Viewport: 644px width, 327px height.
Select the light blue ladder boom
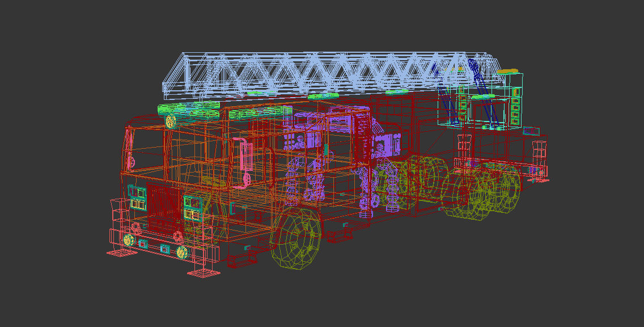pyautogui.click(x=333, y=76)
